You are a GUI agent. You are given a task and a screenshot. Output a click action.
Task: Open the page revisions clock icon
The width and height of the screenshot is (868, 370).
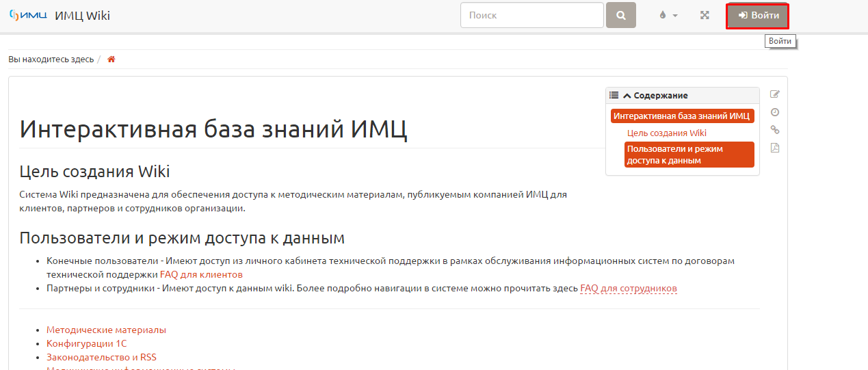pos(775,112)
